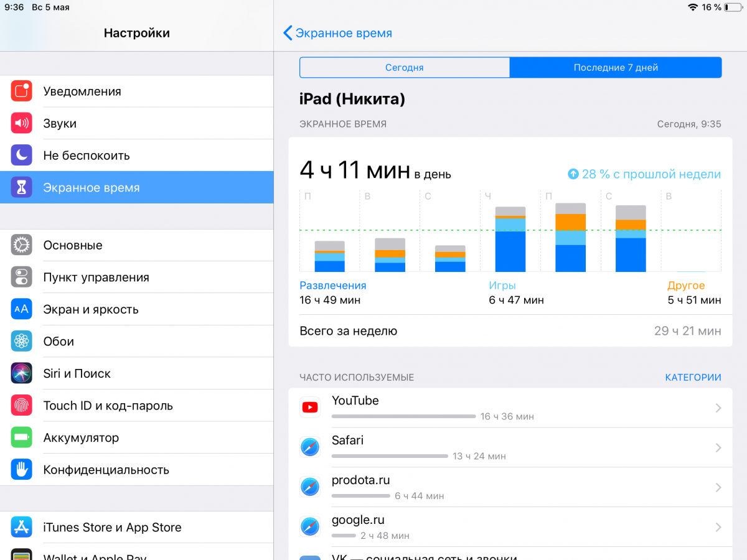Tap the Sounds speaker icon (Звуки)

[21, 123]
